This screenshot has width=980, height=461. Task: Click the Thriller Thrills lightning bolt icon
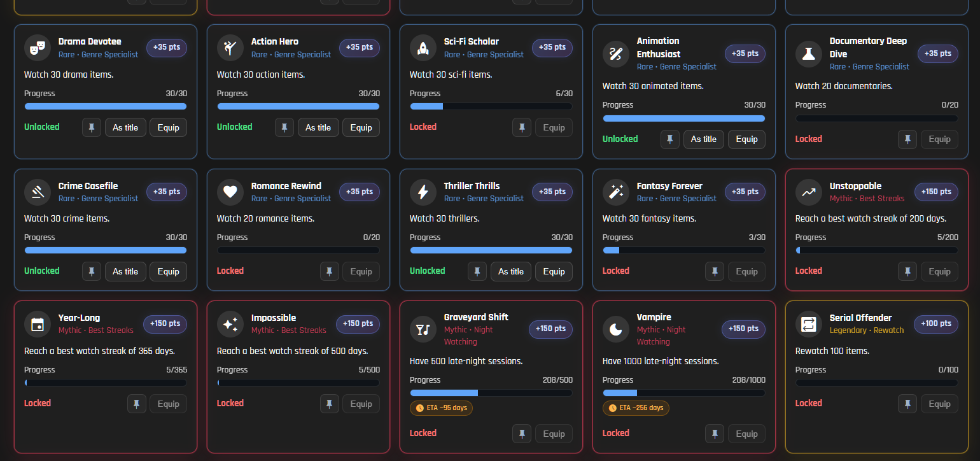(423, 192)
